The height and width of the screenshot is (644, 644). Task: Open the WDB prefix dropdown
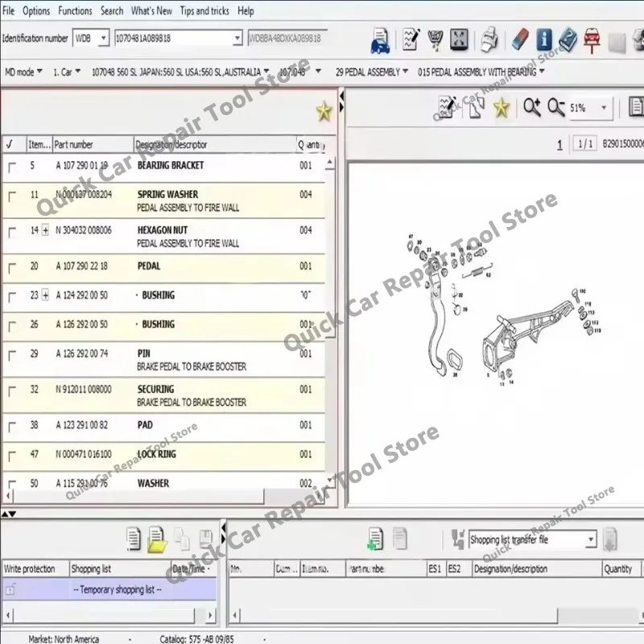[104, 38]
